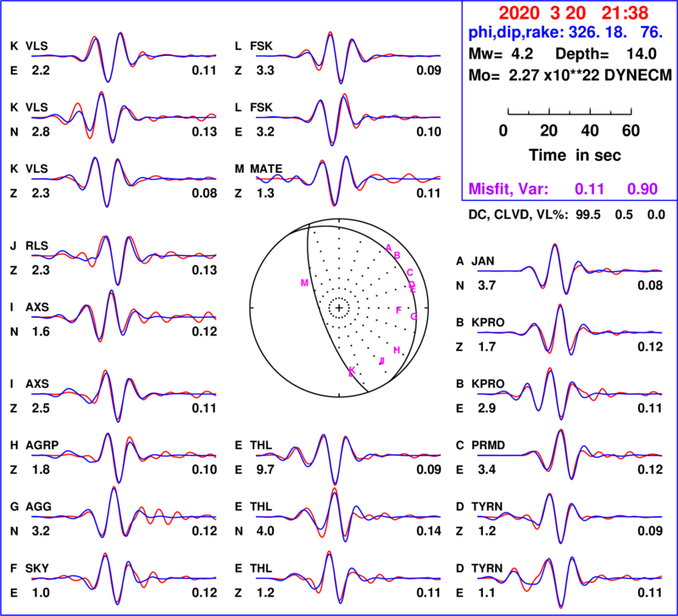Click station marker F on the beachball
The height and width of the screenshot is (616, 678).
[398, 310]
